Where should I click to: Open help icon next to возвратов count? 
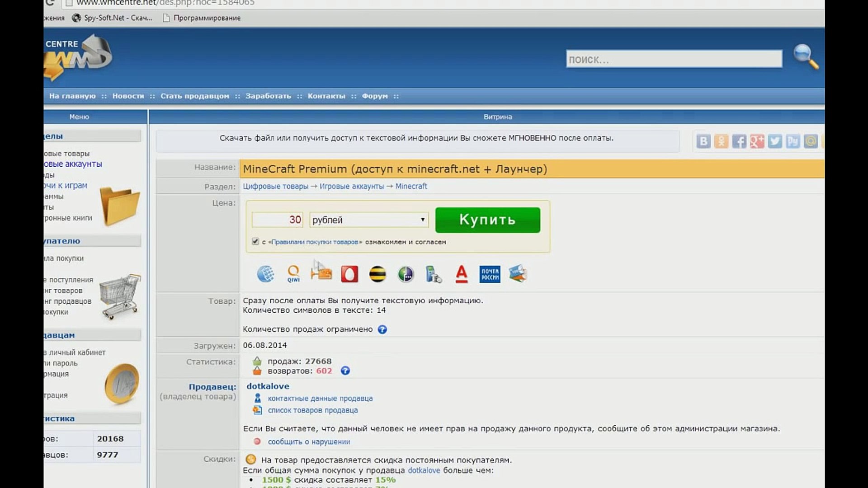[x=345, y=371]
